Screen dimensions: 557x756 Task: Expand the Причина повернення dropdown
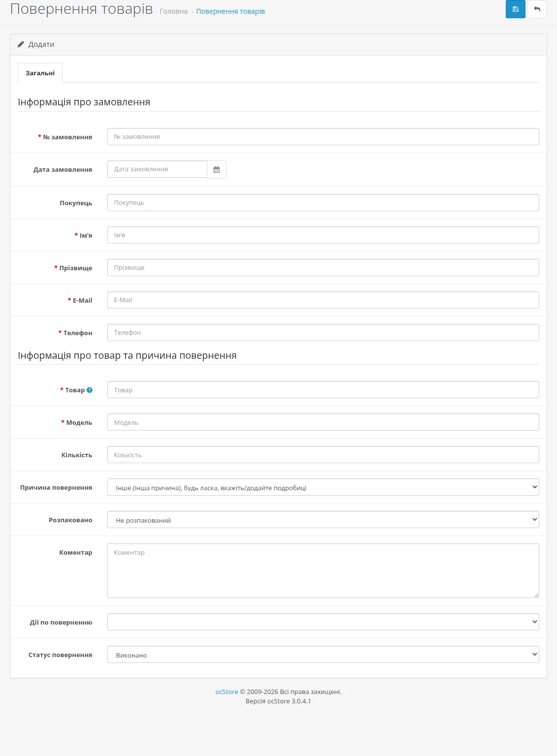click(323, 487)
